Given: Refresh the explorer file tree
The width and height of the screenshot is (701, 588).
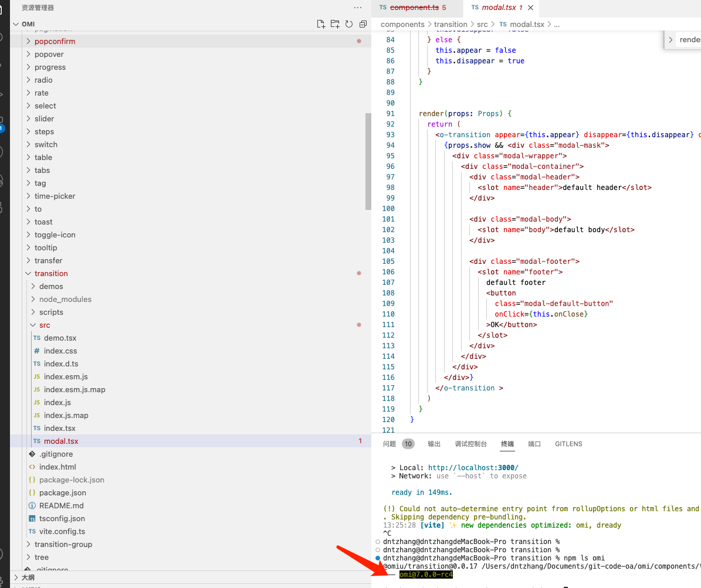Looking at the screenshot, I should point(349,24).
